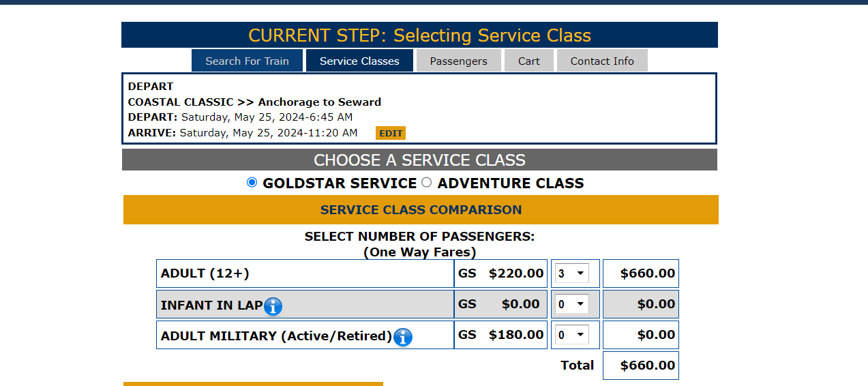Viewport: 868px width, 386px height.
Task: Open the Passengers tab
Action: (458, 61)
